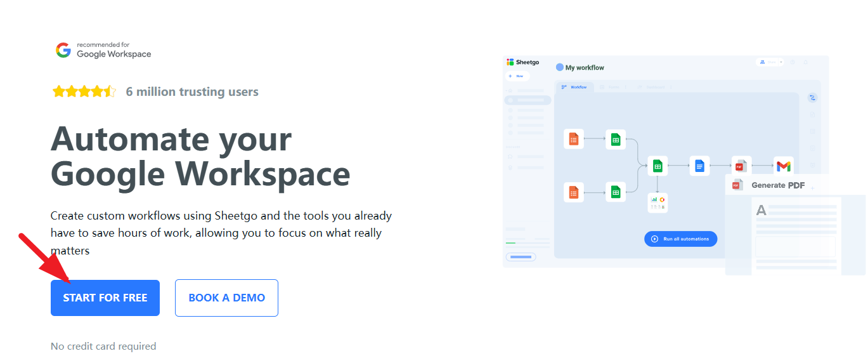Viewport: 868px width, 363px height.
Task: Click the "Generate PDF" label
Action: pos(778,185)
